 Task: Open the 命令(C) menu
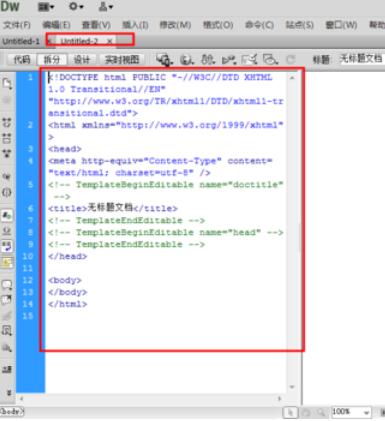[259, 25]
